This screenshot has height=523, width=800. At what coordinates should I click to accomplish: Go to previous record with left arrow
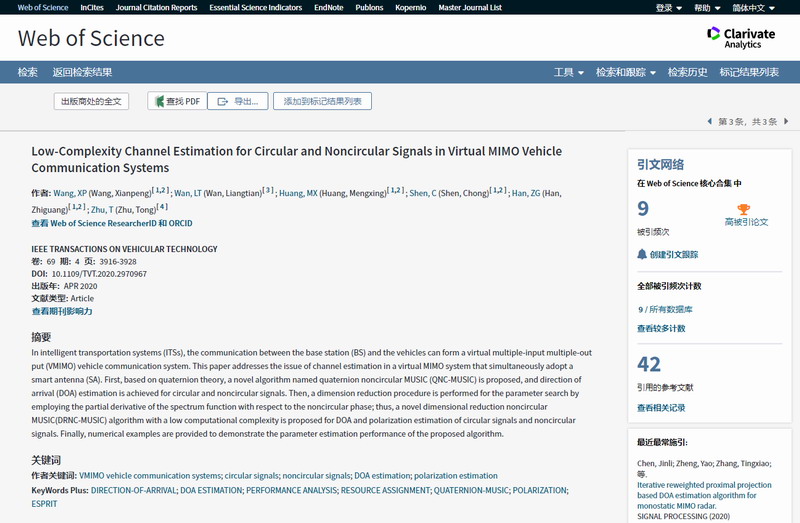coord(710,122)
